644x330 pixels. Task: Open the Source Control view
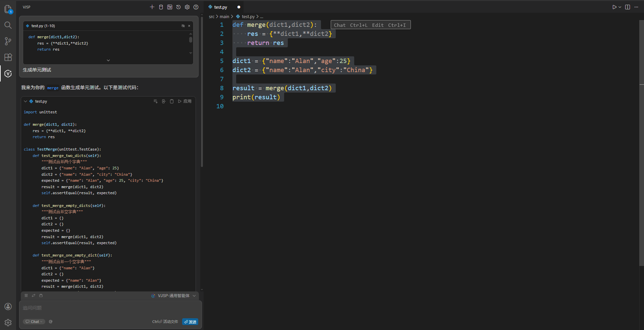(x=8, y=41)
